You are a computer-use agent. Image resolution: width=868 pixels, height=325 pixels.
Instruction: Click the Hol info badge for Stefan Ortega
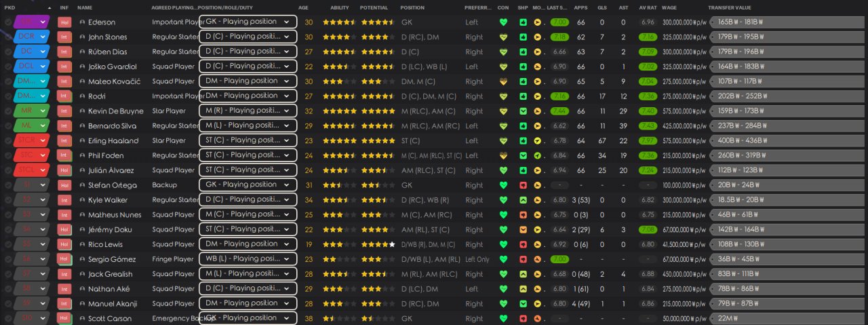coord(64,185)
